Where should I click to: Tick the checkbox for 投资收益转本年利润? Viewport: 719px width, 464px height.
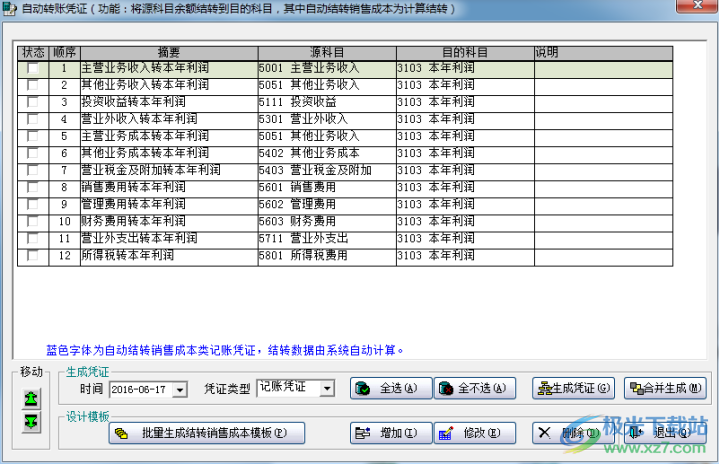click(x=33, y=102)
